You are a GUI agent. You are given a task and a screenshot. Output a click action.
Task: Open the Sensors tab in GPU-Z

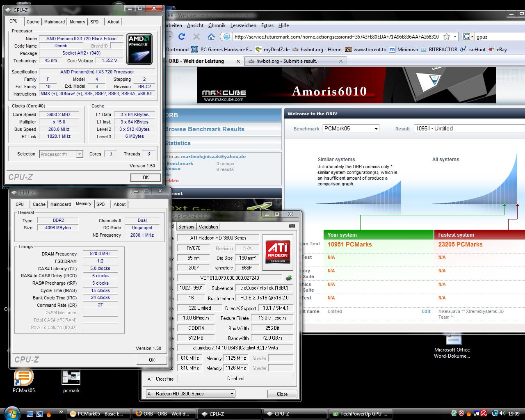pyautogui.click(x=186, y=226)
